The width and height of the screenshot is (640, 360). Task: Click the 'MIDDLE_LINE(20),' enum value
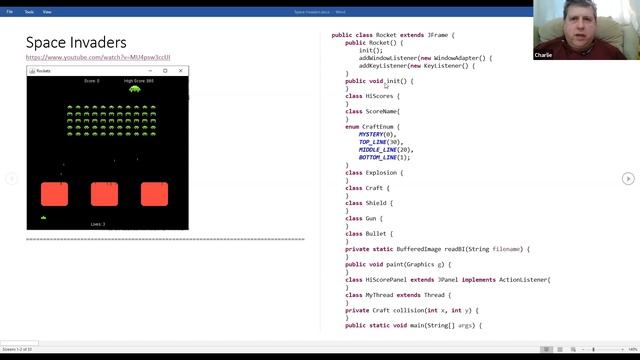tap(386, 150)
